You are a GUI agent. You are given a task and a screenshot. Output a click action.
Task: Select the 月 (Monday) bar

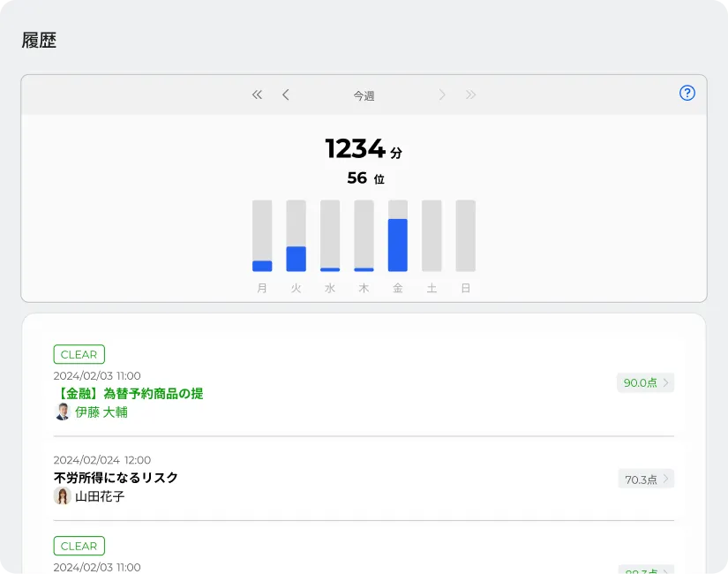tap(262, 236)
